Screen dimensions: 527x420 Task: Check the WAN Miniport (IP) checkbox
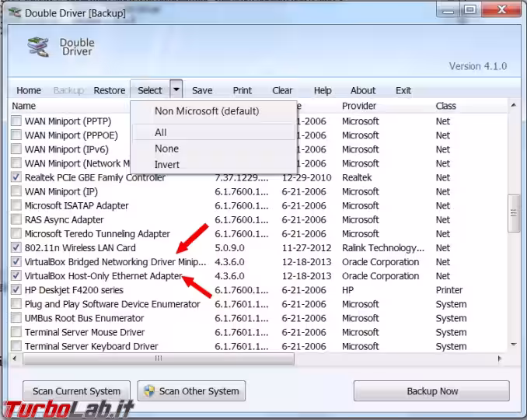(16, 191)
